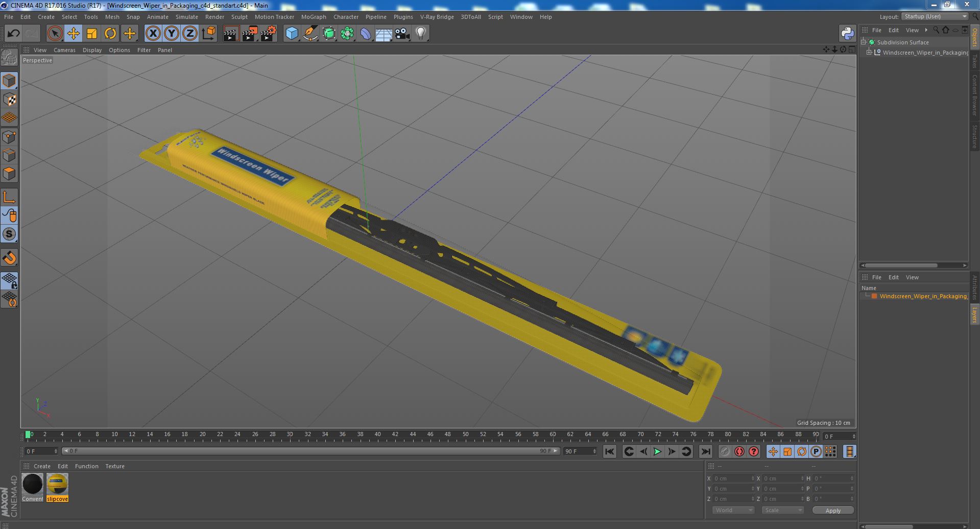Collapse Subdivision Surface tree item
Screen dimensions: 980x529
(864, 42)
